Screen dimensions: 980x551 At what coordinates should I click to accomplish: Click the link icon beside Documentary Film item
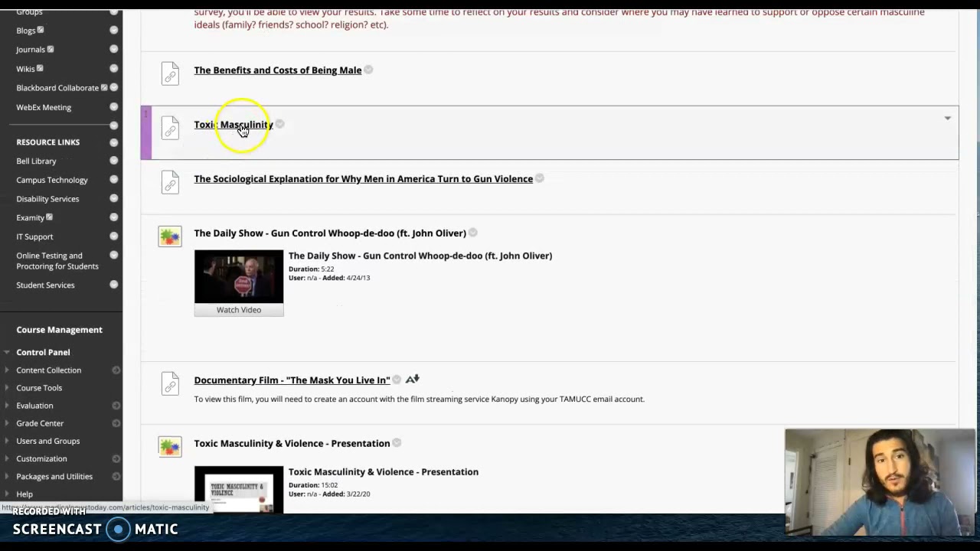click(170, 383)
